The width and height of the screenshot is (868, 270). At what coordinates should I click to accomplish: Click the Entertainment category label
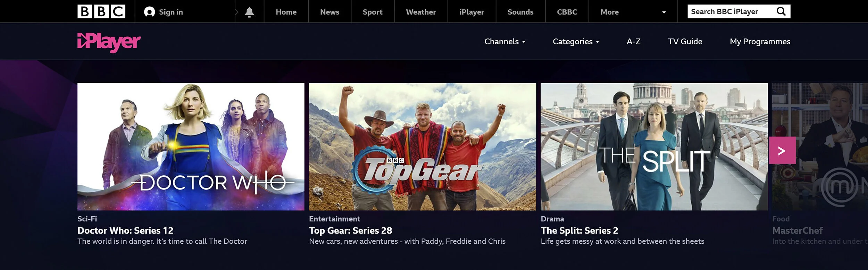(334, 219)
